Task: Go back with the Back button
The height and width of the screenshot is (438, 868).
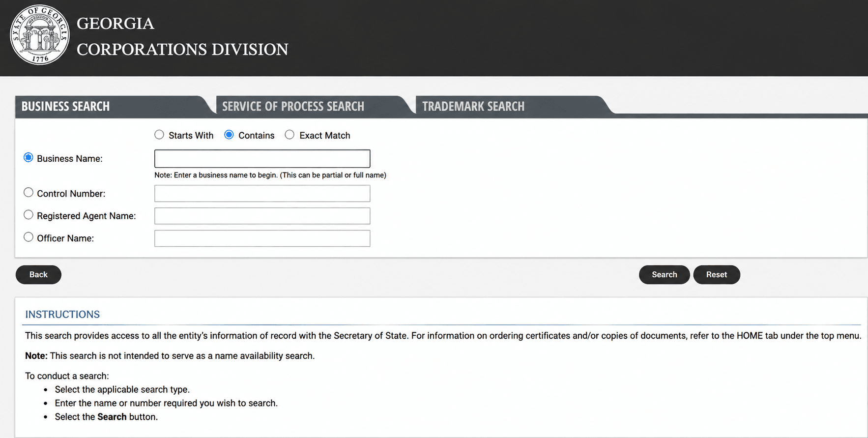Action: tap(38, 275)
